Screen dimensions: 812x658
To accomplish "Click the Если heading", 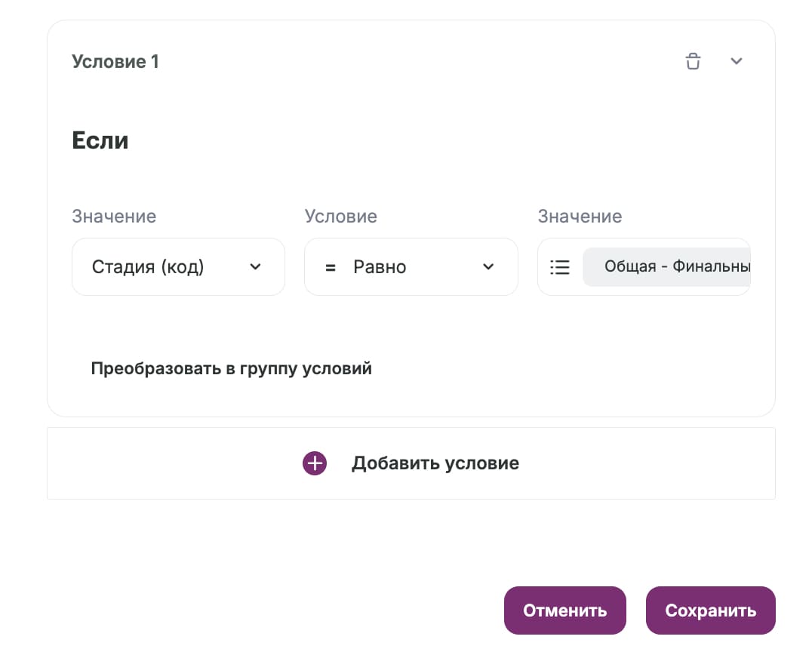I will tap(100, 140).
